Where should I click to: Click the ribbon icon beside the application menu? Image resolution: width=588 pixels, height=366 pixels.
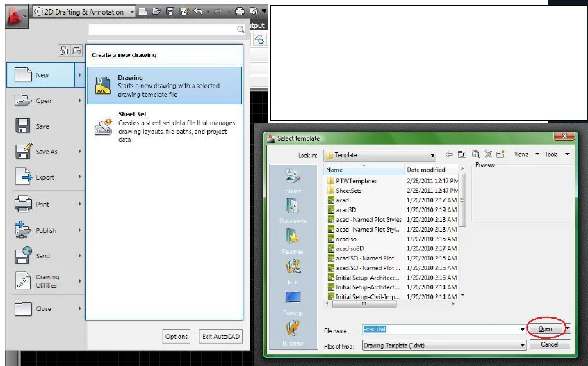click(x=260, y=40)
